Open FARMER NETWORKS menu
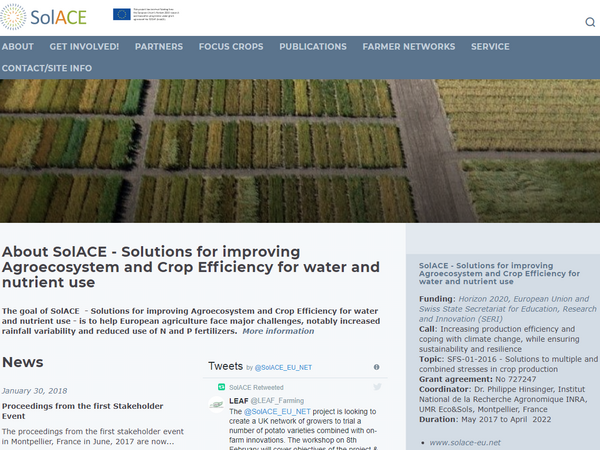 tap(409, 47)
